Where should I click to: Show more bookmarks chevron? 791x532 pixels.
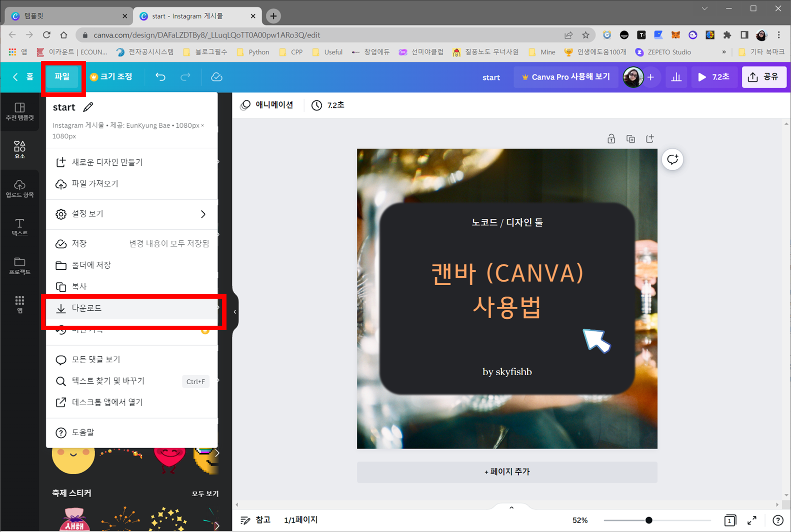(724, 52)
